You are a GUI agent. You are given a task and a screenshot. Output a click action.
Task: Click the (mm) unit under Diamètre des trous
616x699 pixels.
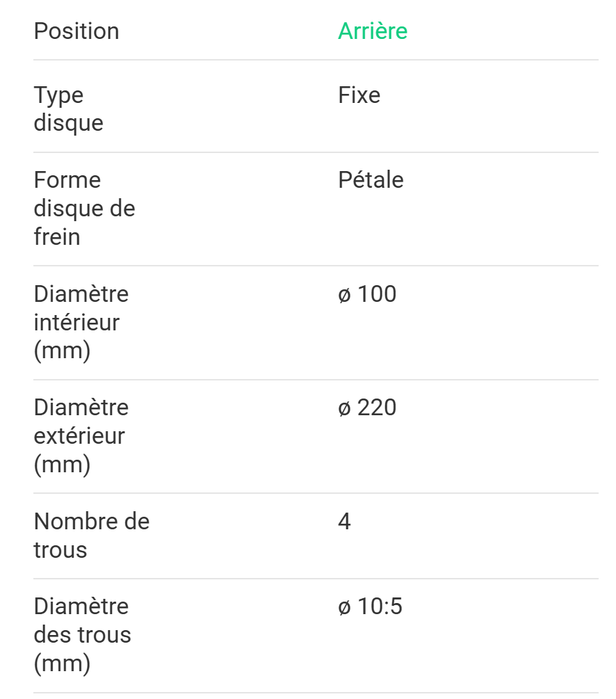point(62,664)
